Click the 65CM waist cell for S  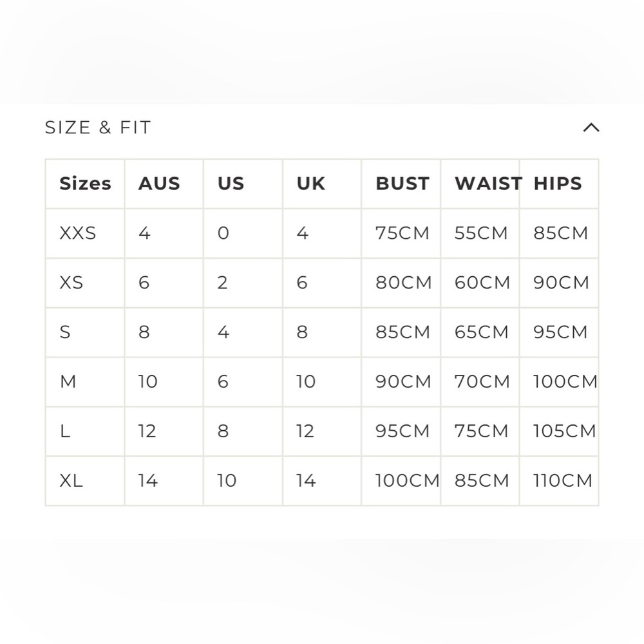point(481,332)
